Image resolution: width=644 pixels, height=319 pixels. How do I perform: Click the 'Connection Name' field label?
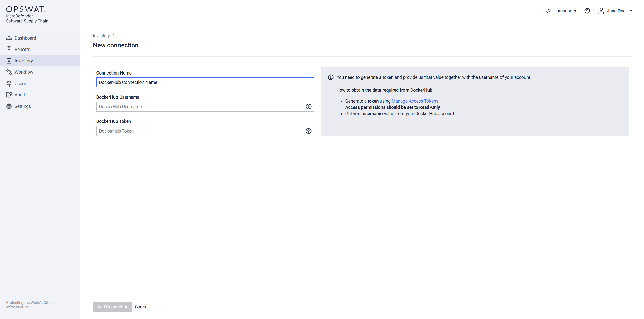[x=114, y=73]
